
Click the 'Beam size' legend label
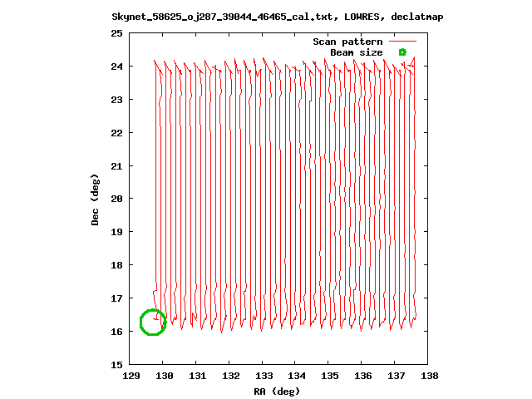357,52
